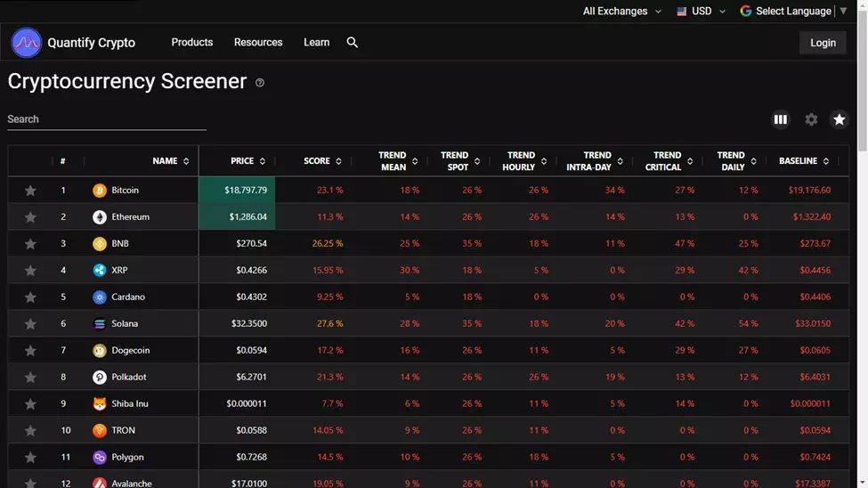Open the Products menu

[x=192, y=42]
